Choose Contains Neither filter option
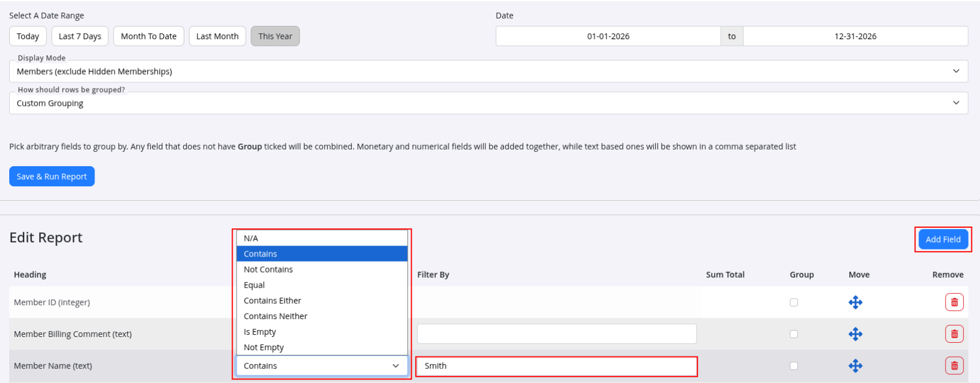The height and width of the screenshot is (383, 980). (322, 316)
